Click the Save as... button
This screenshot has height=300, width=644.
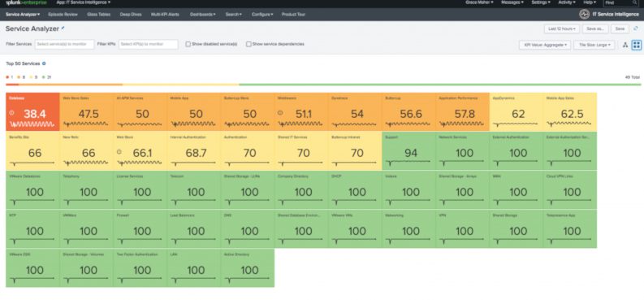tap(594, 28)
